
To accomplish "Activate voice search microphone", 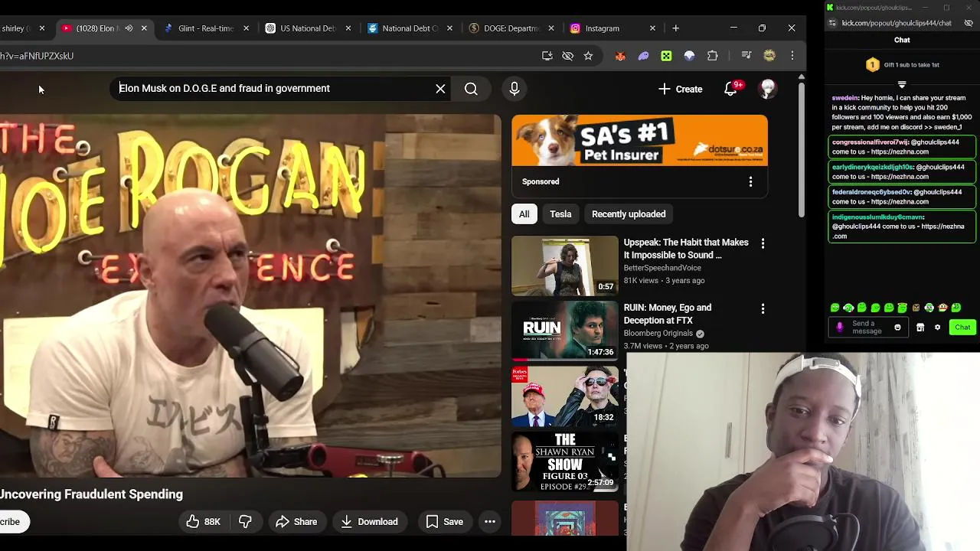I will pyautogui.click(x=514, y=89).
